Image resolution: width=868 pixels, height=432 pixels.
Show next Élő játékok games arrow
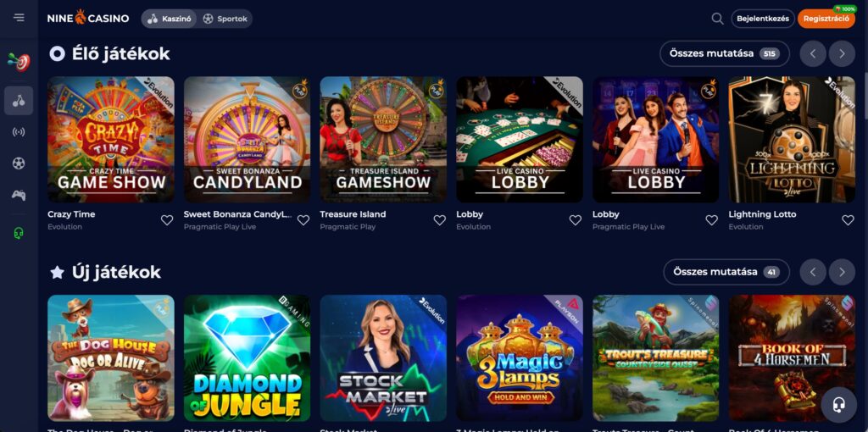pyautogui.click(x=842, y=53)
